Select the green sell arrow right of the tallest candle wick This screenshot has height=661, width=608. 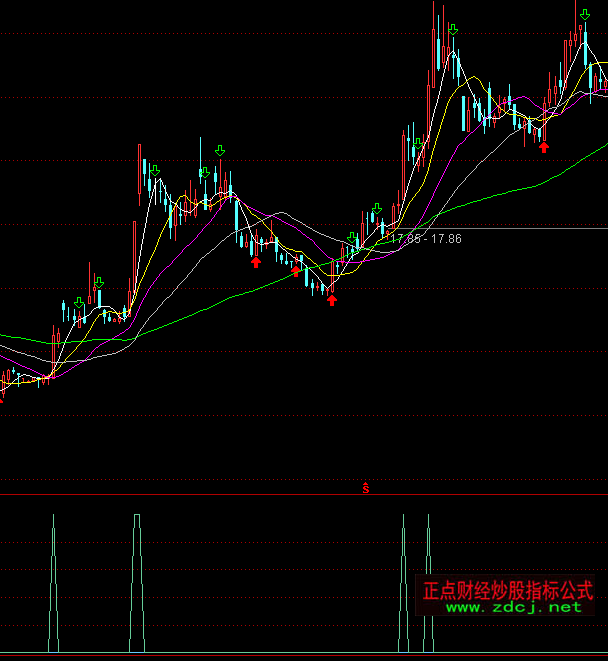click(x=453, y=31)
